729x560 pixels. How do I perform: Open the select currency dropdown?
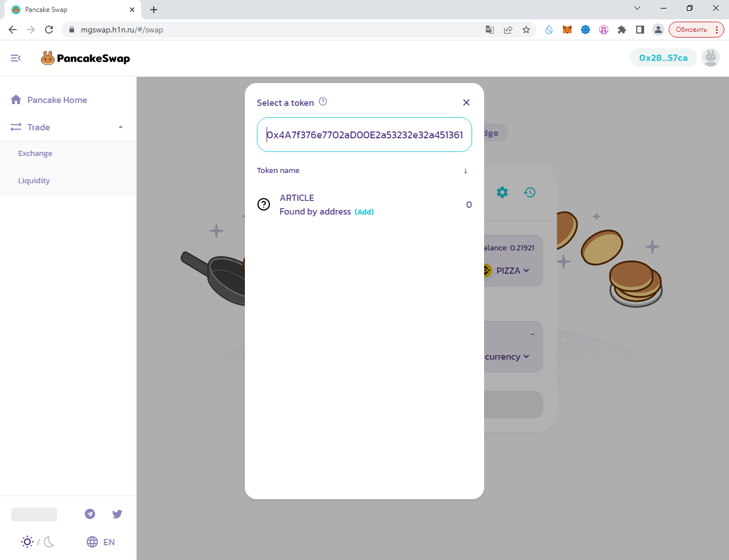pos(507,356)
